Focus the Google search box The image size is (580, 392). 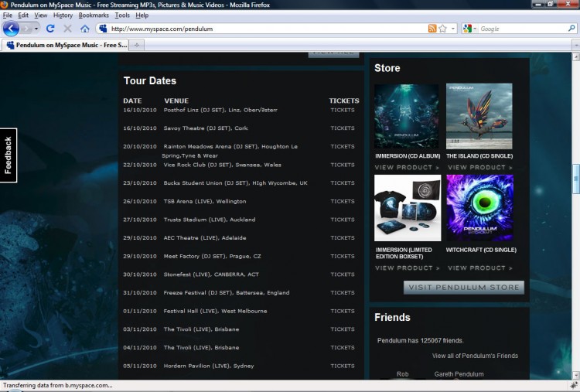tap(523, 29)
